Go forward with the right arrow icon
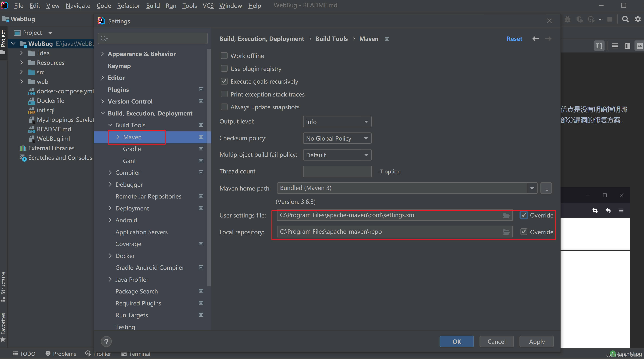 [x=548, y=38]
